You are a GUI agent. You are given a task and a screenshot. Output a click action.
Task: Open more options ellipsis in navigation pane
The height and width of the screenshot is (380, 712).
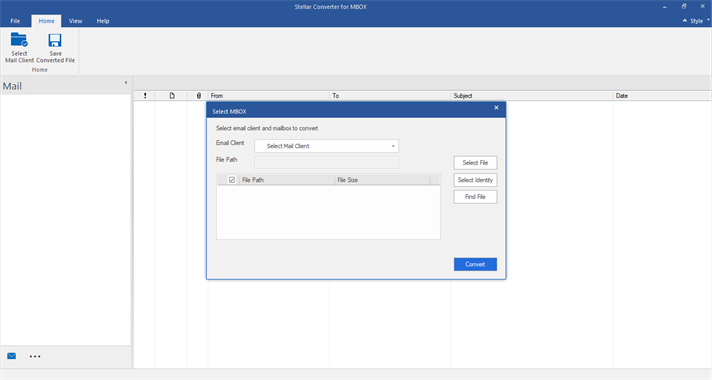tap(35, 356)
